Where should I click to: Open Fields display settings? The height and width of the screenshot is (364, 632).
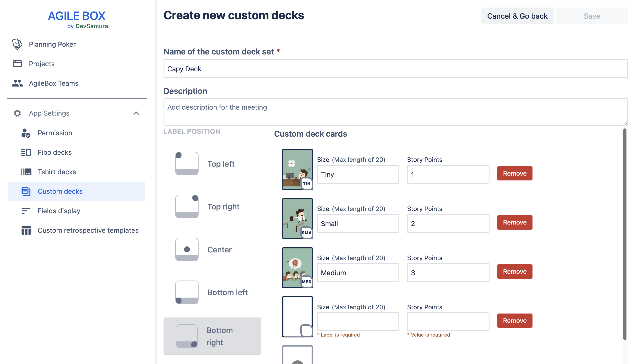point(76,211)
